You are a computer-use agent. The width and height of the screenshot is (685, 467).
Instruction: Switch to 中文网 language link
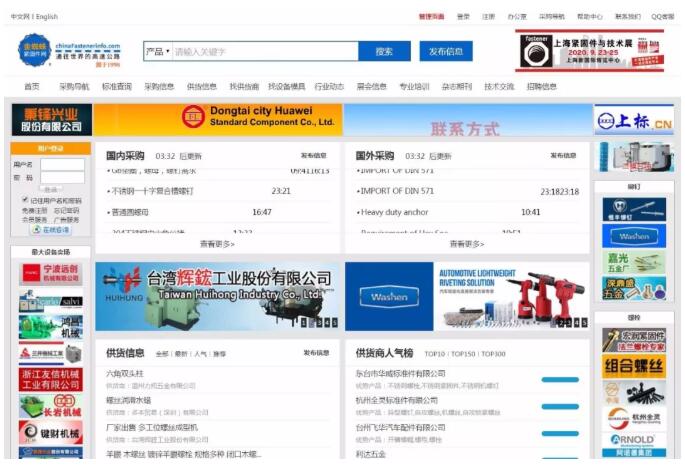coord(20,17)
